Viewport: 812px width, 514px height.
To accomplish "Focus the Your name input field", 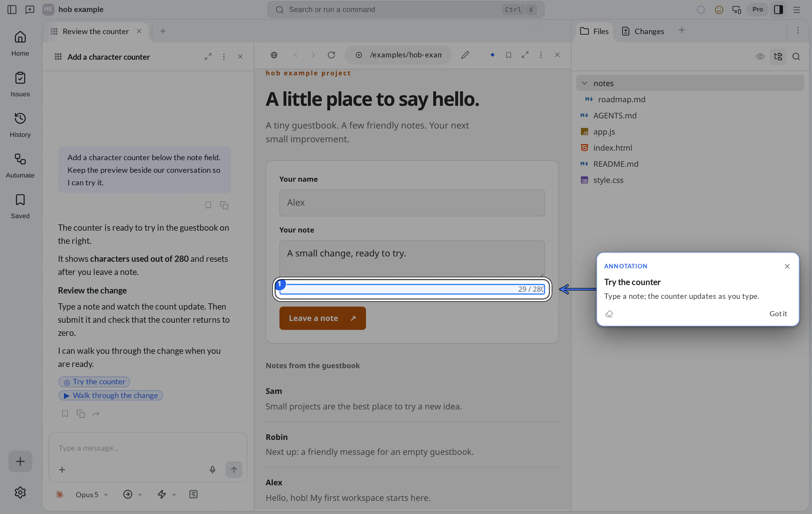I will (412, 203).
